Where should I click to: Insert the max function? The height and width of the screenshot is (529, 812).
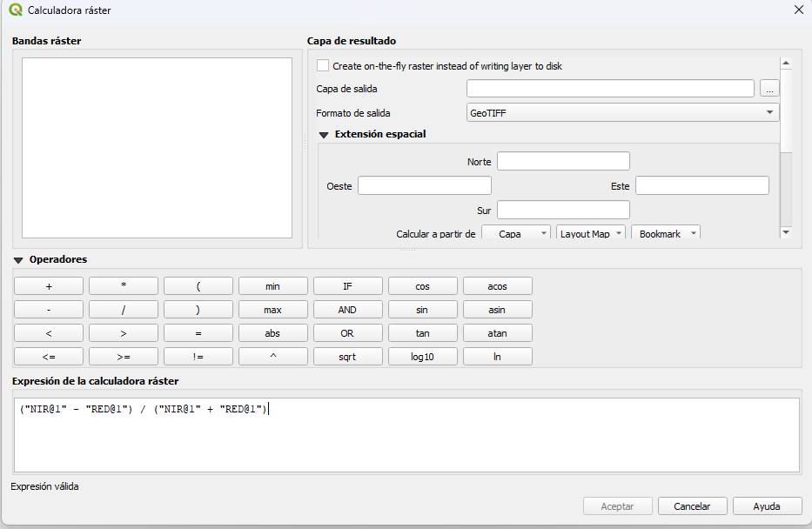coord(273,310)
